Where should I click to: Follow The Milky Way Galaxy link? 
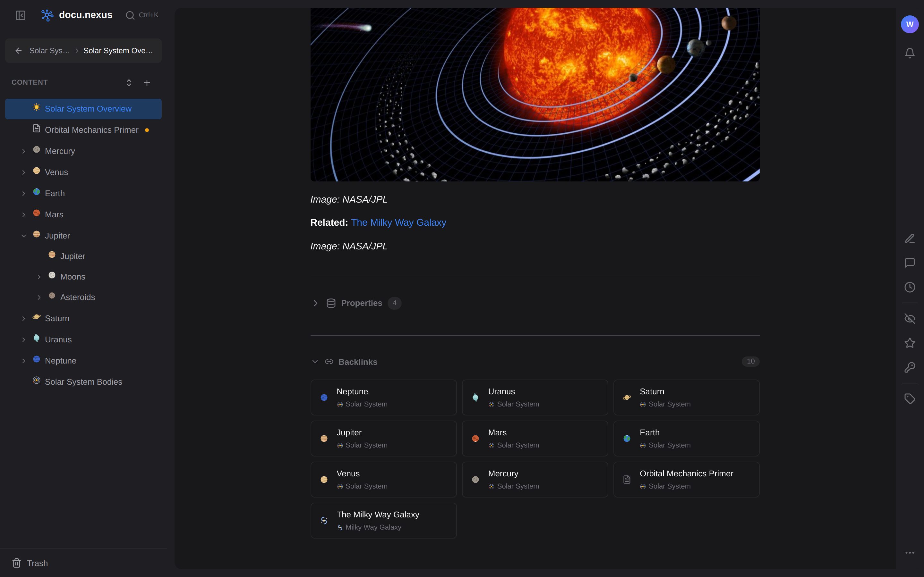(x=398, y=222)
